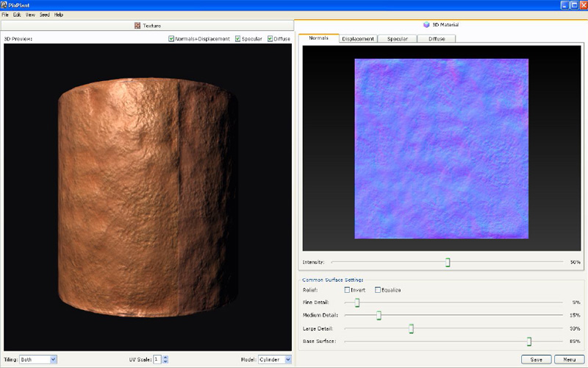This screenshot has height=368, width=588.
Task: Click the UV Scale value field
Action: [157, 359]
